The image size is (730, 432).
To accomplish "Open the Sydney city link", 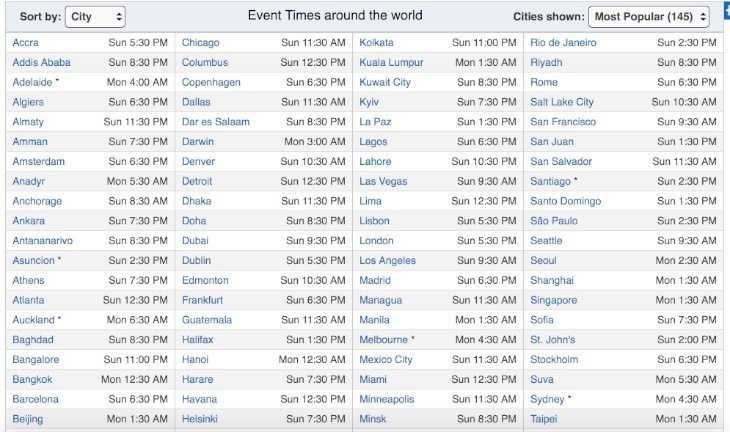I will (547, 399).
